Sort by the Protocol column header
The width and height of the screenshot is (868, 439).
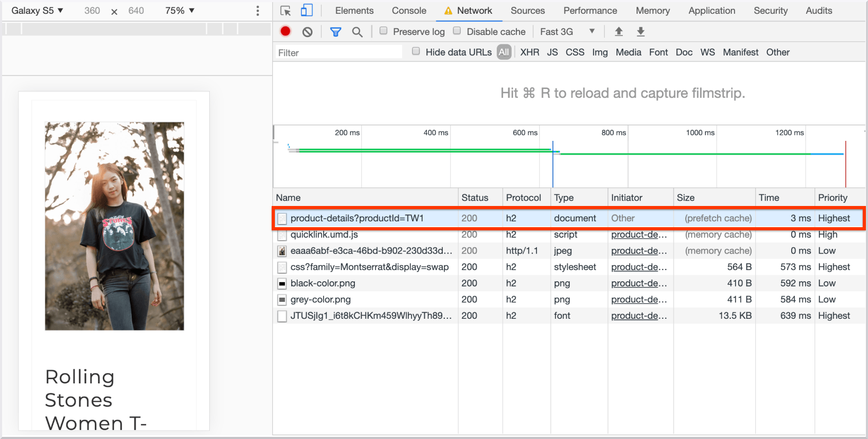(x=527, y=198)
